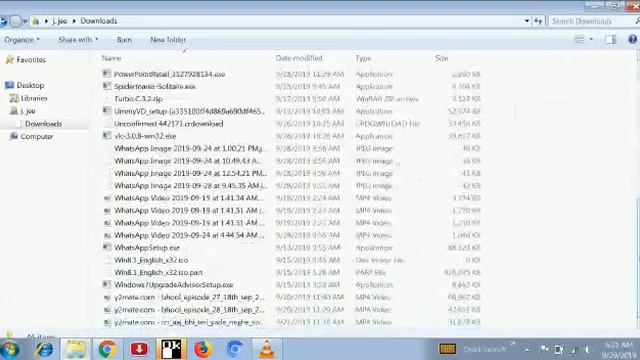Viewport: 640px width, 360px height.
Task: Sort by the Name column header
Action: (x=111, y=58)
